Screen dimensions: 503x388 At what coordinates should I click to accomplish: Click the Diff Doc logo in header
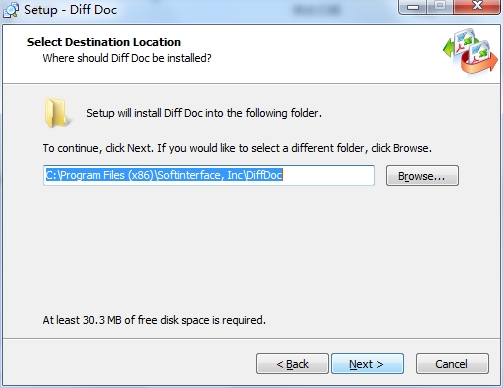pos(470,51)
